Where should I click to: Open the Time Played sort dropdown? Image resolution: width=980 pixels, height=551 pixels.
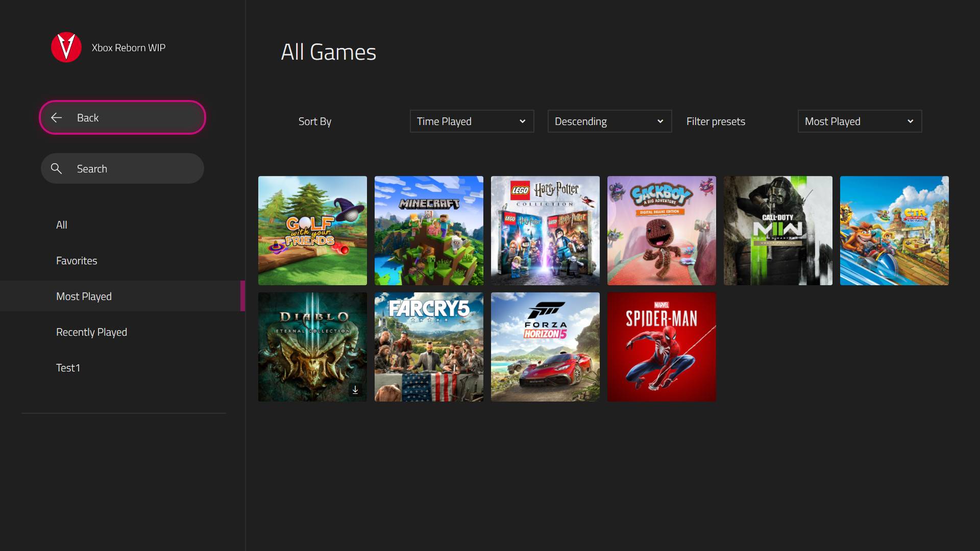472,121
